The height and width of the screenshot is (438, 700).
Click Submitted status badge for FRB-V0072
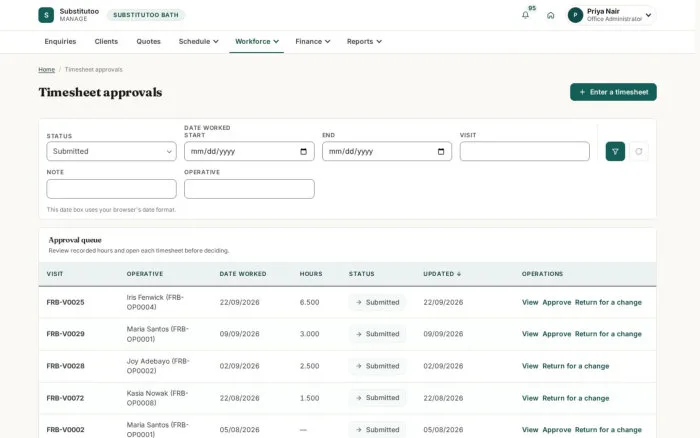[x=377, y=398]
